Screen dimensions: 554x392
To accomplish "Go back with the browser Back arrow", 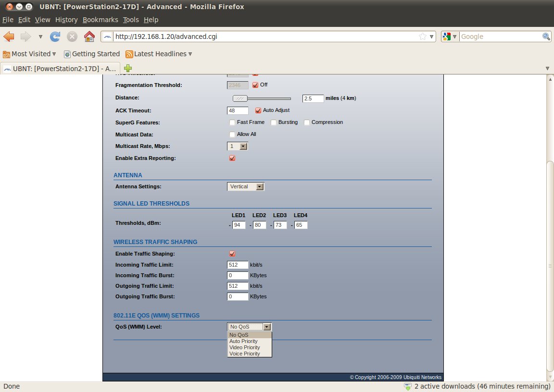I will [x=9, y=37].
